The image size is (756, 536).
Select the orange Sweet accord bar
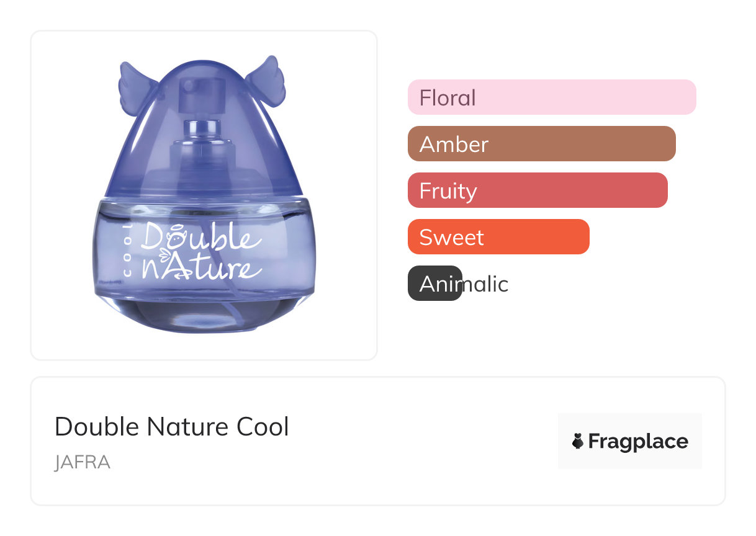pyautogui.click(x=498, y=237)
